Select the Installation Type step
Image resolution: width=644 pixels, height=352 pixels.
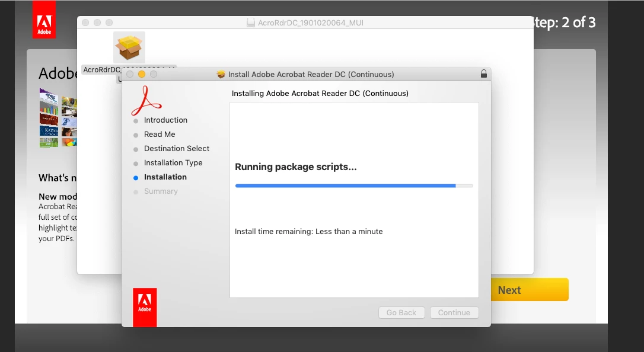[x=173, y=163]
